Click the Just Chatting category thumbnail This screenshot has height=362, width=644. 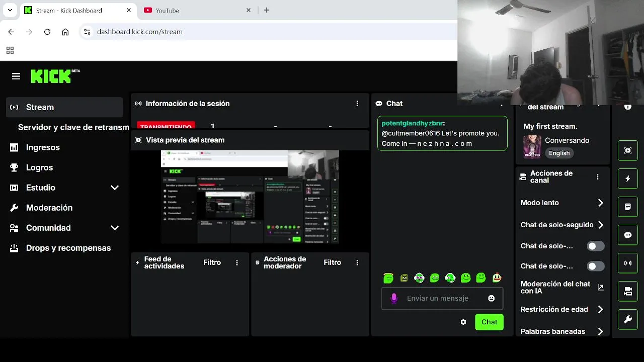[x=532, y=146]
